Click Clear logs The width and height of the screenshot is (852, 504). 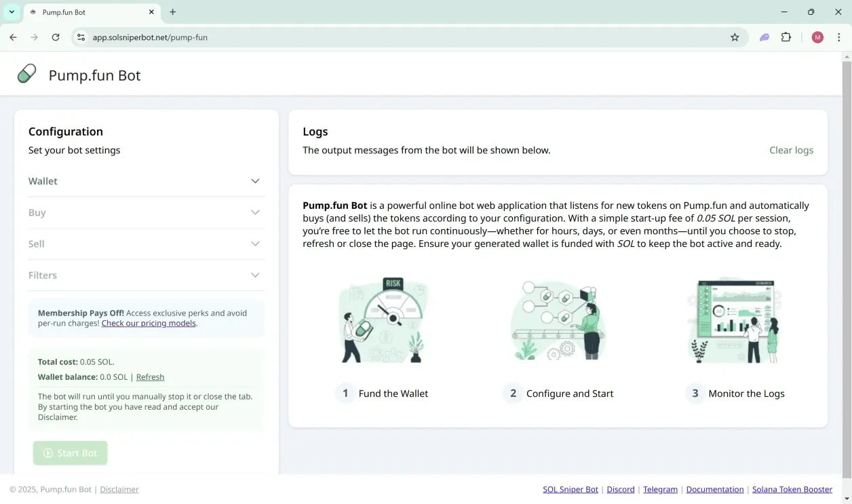point(791,150)
